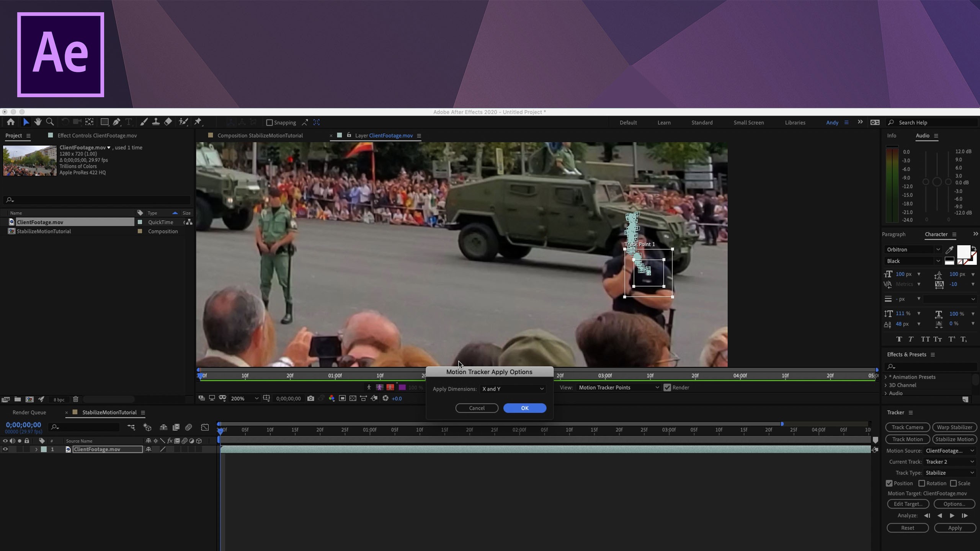The height and width of the screenshot is (551, 980).
Task: Click the white fill color swatch
Action: pyautogui.click(x=963, y=252)
